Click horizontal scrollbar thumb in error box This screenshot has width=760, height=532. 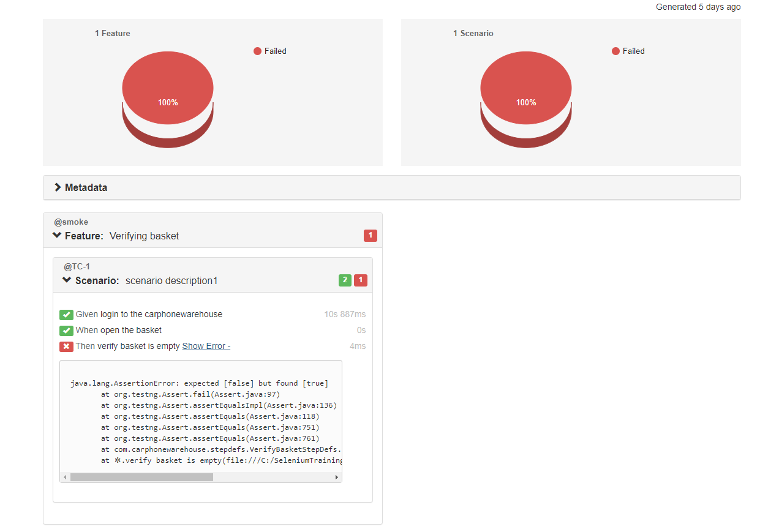point(141,477)
